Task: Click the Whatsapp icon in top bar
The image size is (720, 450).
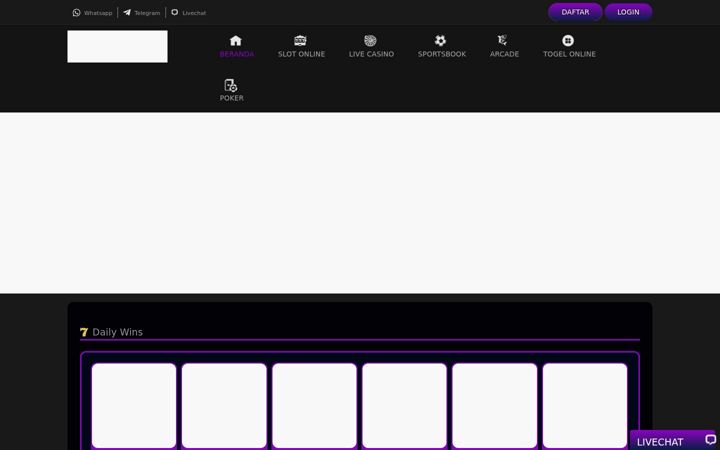Action: pyautogui.click(x=76, y=13)
